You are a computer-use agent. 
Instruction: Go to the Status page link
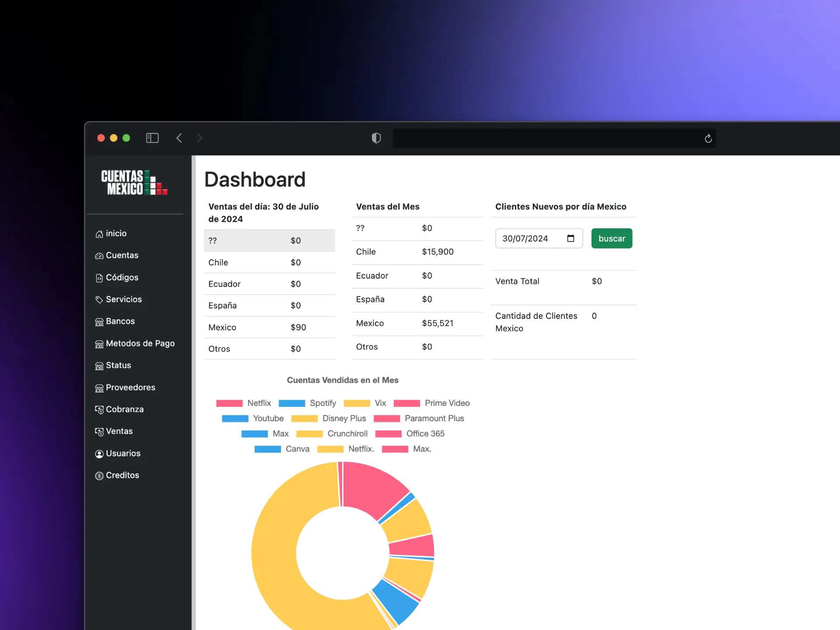(x=113, y=366)
